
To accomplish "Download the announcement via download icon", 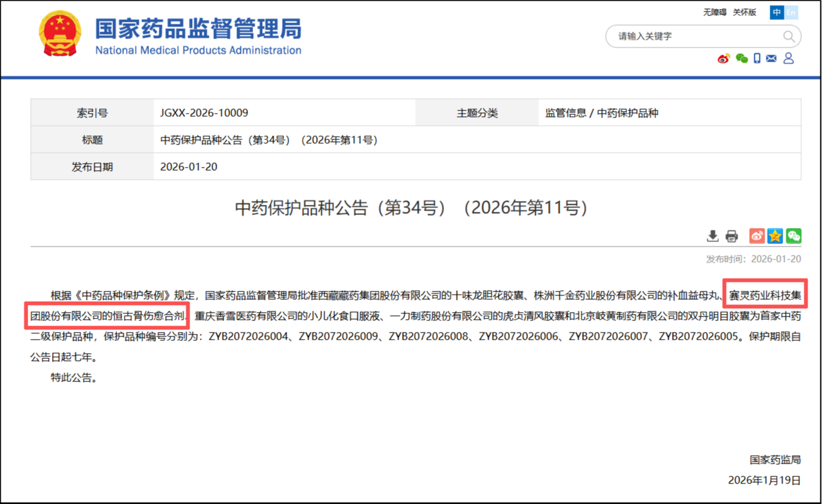I will [712, 236].
